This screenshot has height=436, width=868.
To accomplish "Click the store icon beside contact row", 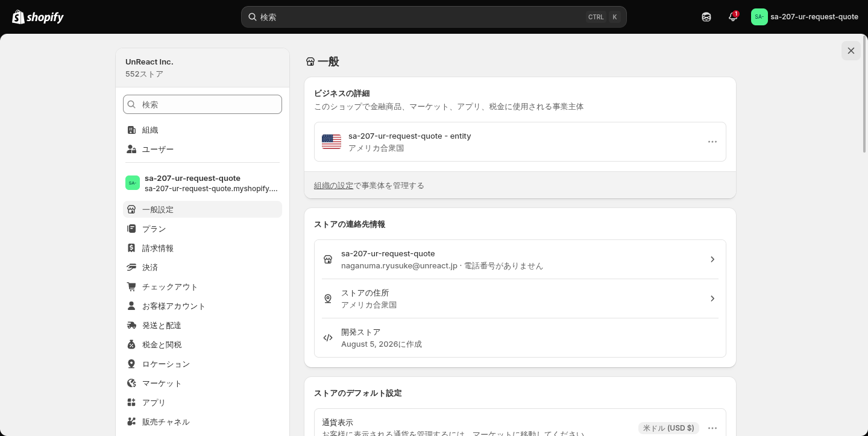I will [328, 259].
